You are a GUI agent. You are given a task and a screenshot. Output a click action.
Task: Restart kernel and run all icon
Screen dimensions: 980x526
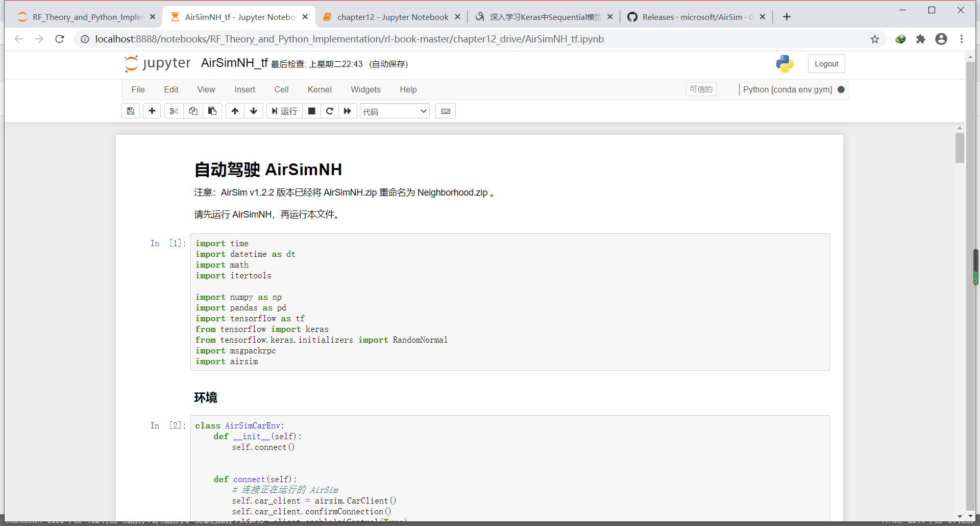pyautogui.click(x=348, y=111)
